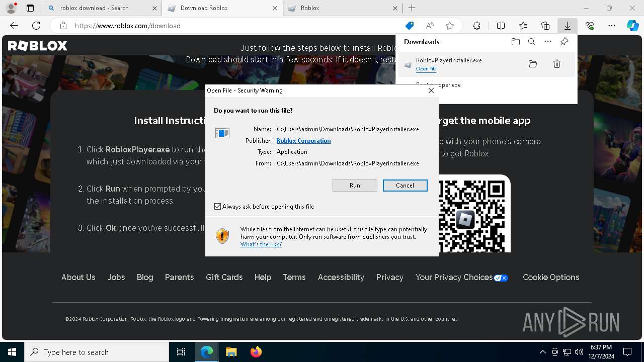Close the Security Warning dialog
644x362 pixels.
[431, 90]
